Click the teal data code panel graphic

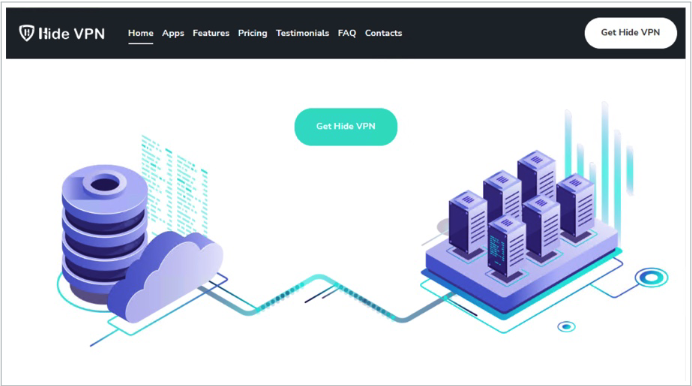tap(174, 185)
